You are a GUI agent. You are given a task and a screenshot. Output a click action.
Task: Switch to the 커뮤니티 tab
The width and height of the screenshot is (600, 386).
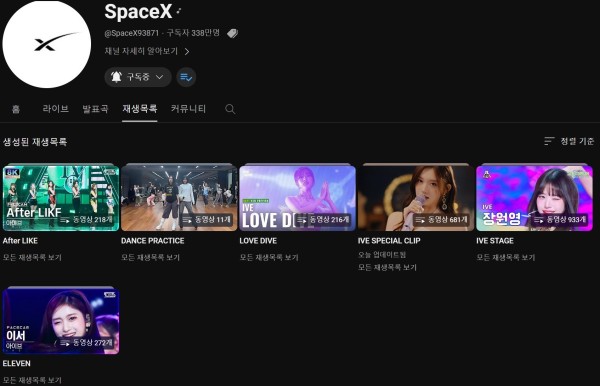point(188,109)
